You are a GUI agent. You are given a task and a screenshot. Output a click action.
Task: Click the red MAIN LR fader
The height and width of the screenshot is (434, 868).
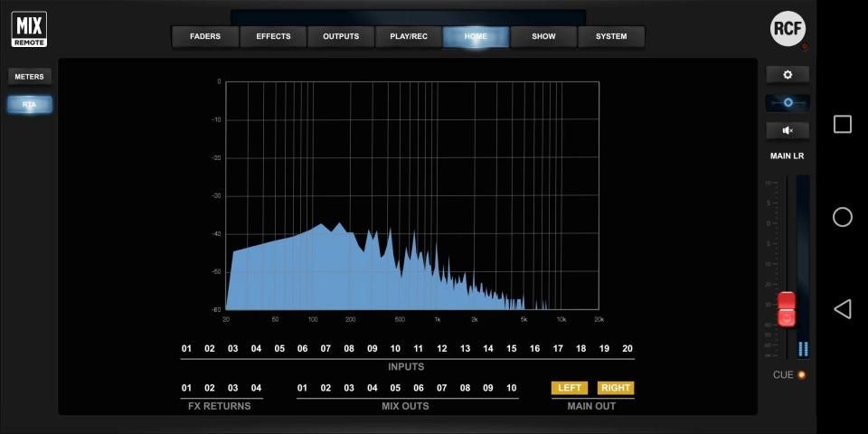[787, 309]
